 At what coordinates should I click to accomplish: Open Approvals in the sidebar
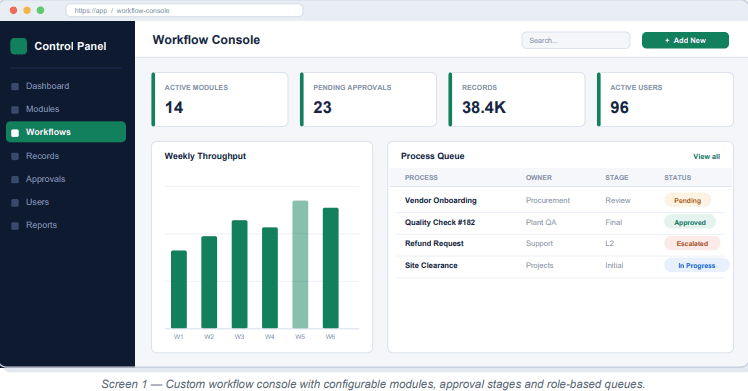pyautogui.click(x=66, y=179)
